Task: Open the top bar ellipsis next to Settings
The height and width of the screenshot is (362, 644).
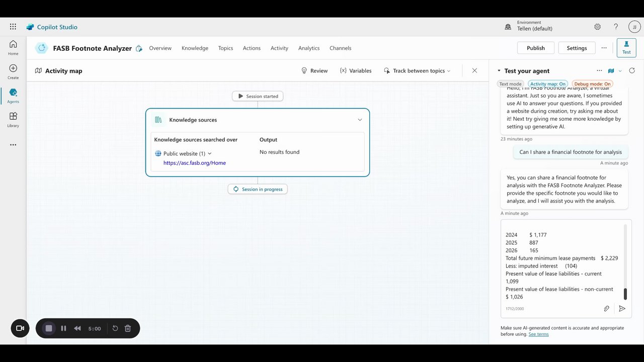Action: point(604,48)
